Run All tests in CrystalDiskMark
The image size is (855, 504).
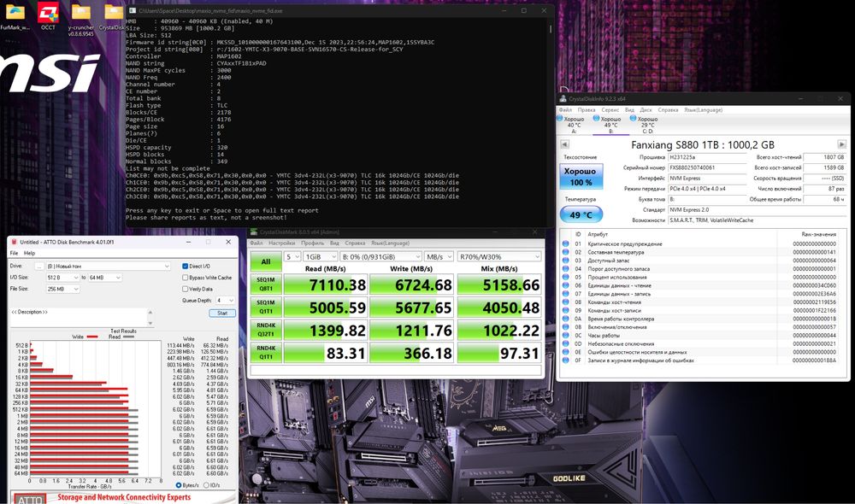266,261
